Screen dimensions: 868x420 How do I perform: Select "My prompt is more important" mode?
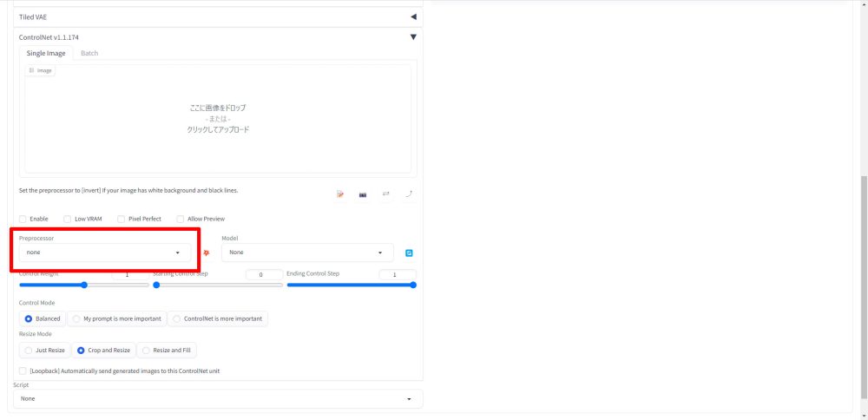pyautogui.click(x=116, y=318)
